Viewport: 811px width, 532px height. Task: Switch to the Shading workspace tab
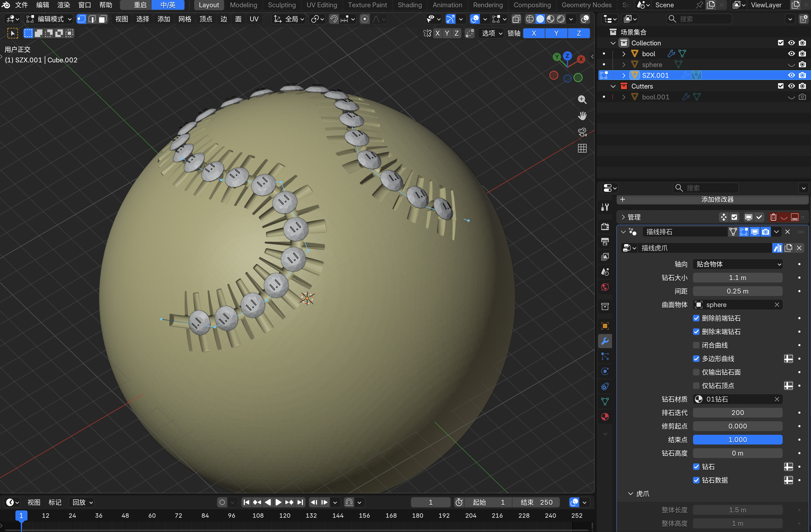[410, 5]
